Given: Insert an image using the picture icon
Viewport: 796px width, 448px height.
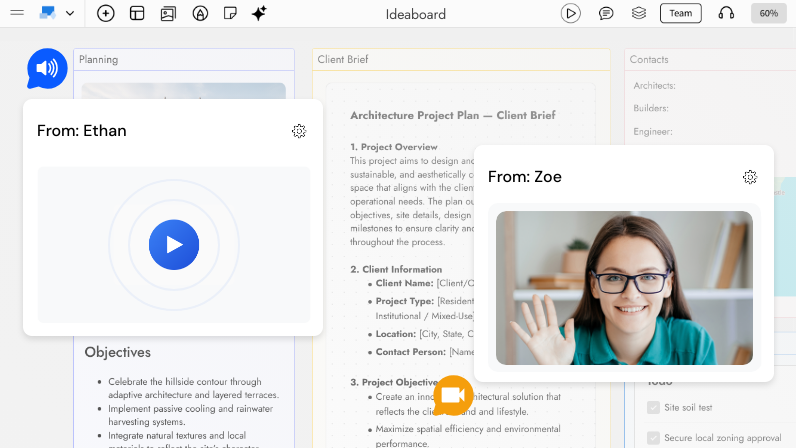Looking at the screenshot, I should pyautogui.click(x=168, y=13).
